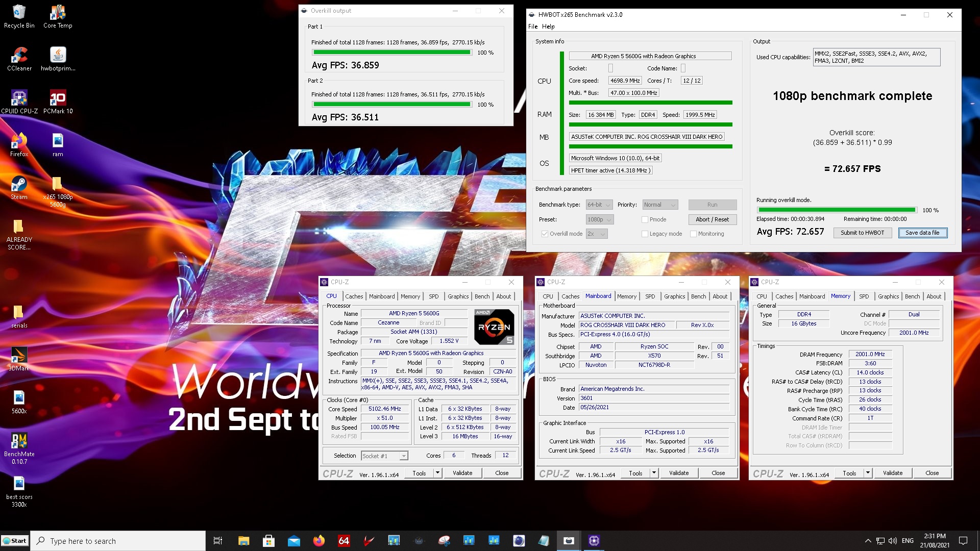Click the clock showing 2:31 PM

coord(935,541)
